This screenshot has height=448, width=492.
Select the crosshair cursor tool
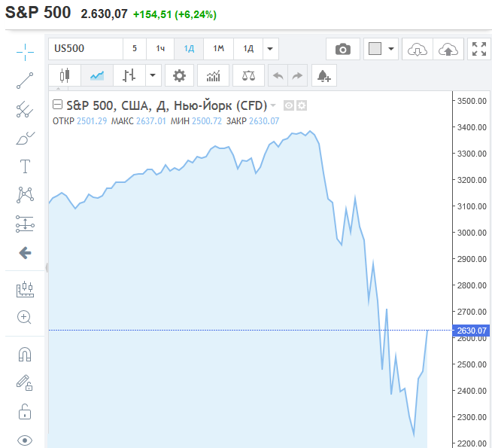click(x=25, y=52)
